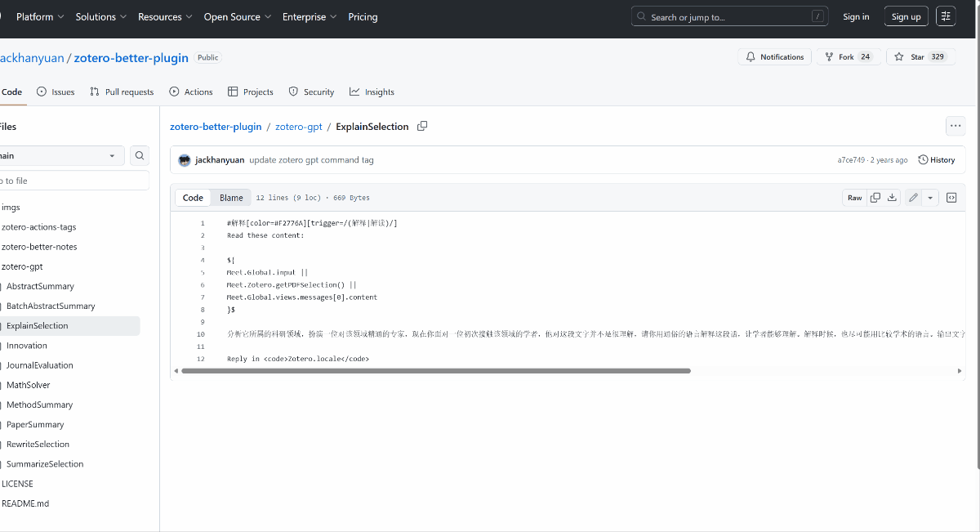Focus the Search or jump to field

[729, 16]
